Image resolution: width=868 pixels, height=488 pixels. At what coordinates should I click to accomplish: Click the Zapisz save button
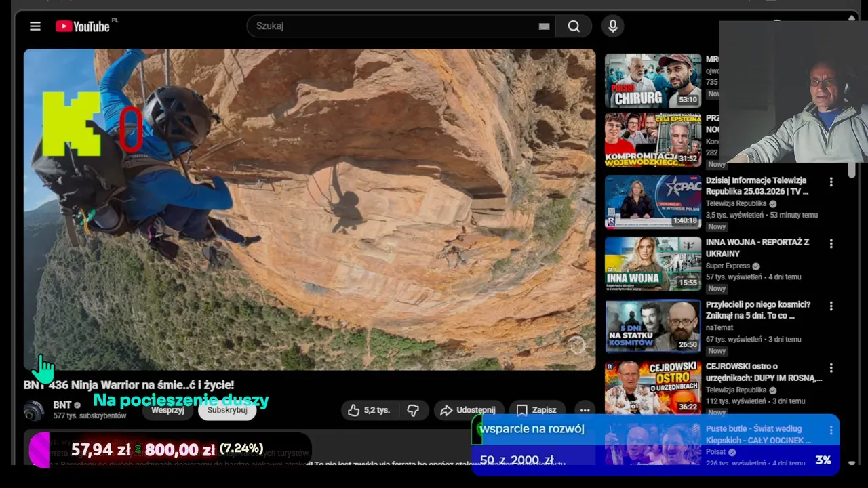(536, 410)
